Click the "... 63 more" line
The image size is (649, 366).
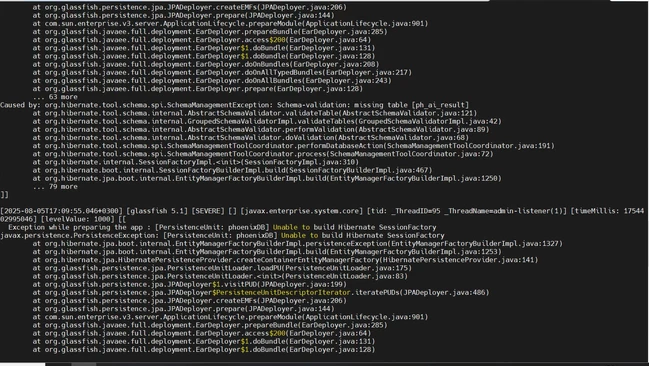pos(55,97)
